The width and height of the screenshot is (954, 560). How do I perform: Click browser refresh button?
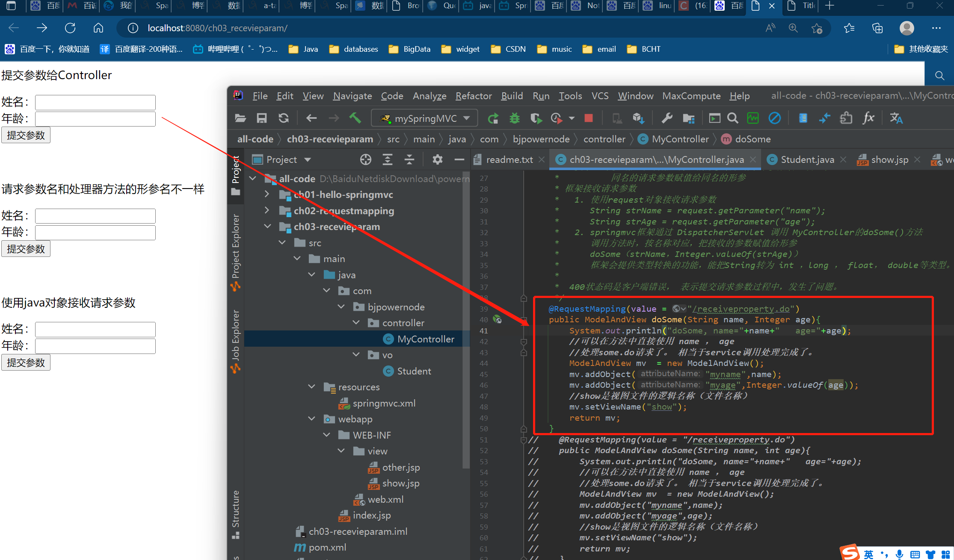click(x=70, y=28)
